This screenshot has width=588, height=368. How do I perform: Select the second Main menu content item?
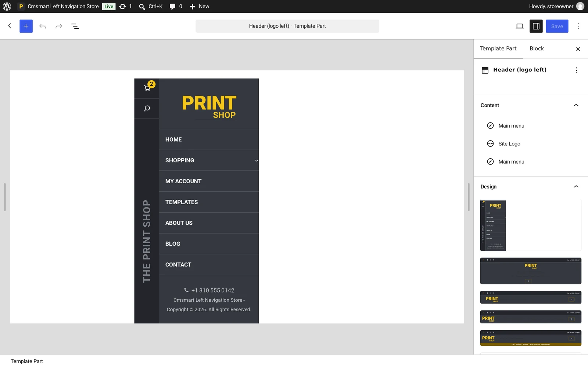tap(531, 162)
